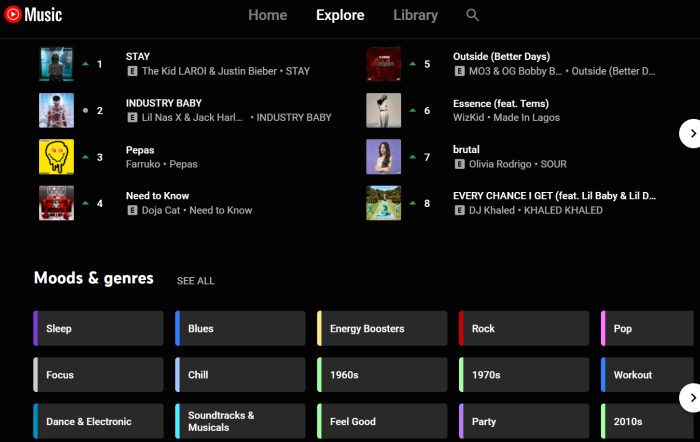The height and width of the screenshot is (442, 700).
Task: Click Essence (feat. Tems) song title
Action: pyautogui.click(x=500, y=104)
